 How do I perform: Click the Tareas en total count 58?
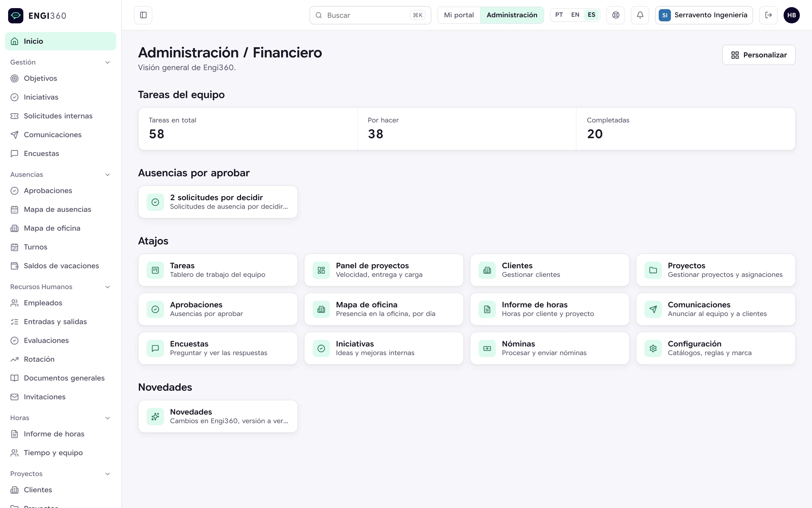point(157,134)
